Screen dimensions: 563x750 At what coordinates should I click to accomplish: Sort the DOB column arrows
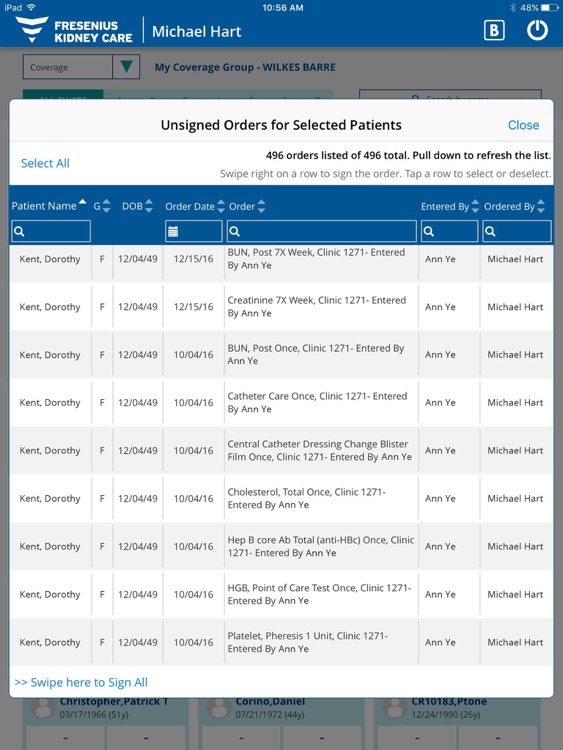click(149, 206)
